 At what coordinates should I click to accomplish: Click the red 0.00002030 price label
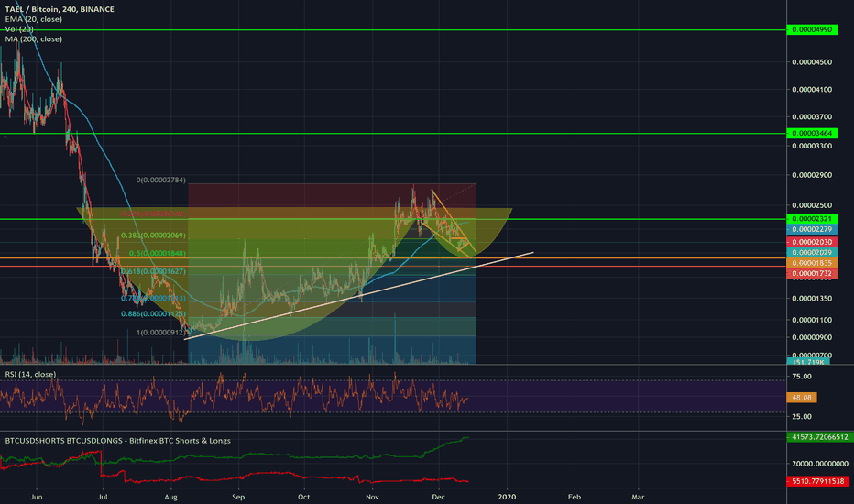point(812,242)
